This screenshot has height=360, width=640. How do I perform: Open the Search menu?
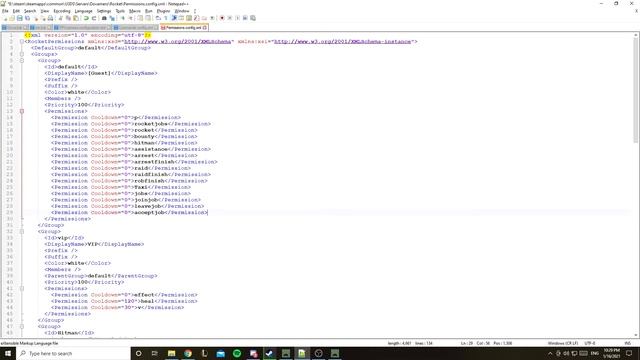[x=30, y=11]
